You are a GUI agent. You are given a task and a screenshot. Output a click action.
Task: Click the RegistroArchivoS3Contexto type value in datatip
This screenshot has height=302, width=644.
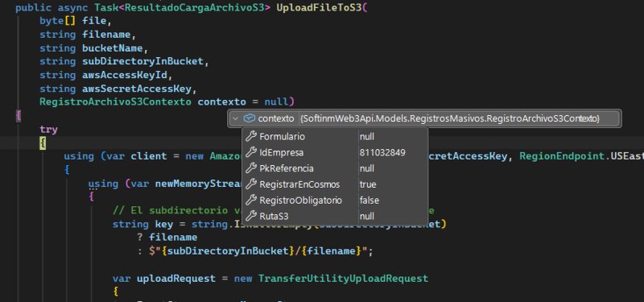click(x=450, y=118)
